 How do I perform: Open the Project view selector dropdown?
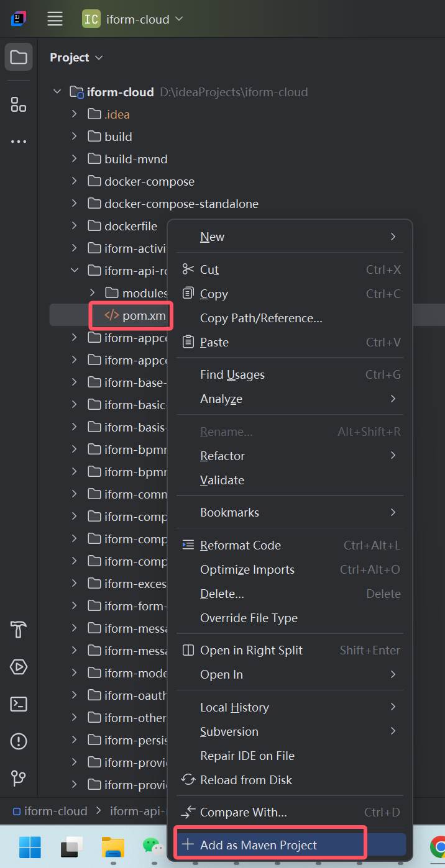[76, 57]
